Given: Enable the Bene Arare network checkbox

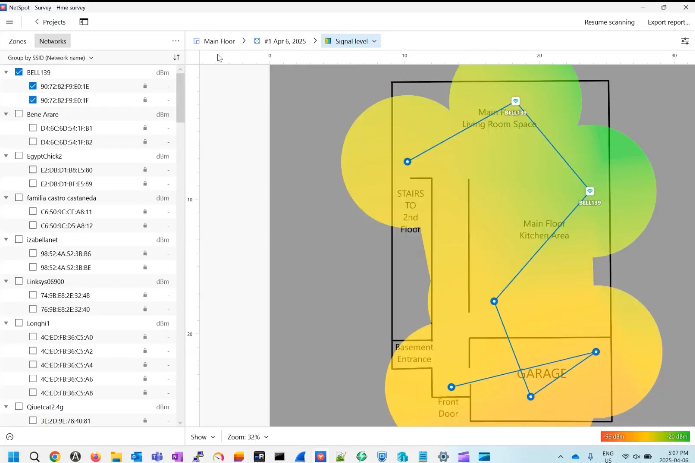Looking at the screenshot, I should [x=19, y=114].
